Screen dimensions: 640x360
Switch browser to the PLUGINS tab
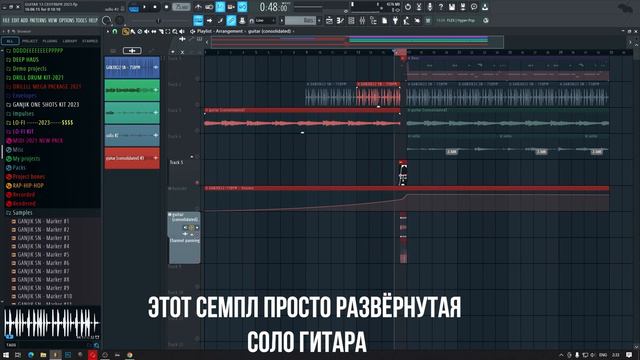(50, 41)
